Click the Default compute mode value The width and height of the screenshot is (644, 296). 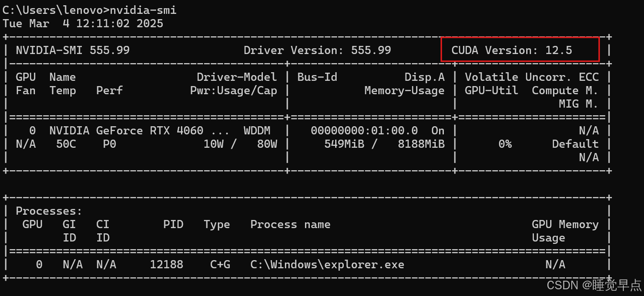[x=576, y=144]
